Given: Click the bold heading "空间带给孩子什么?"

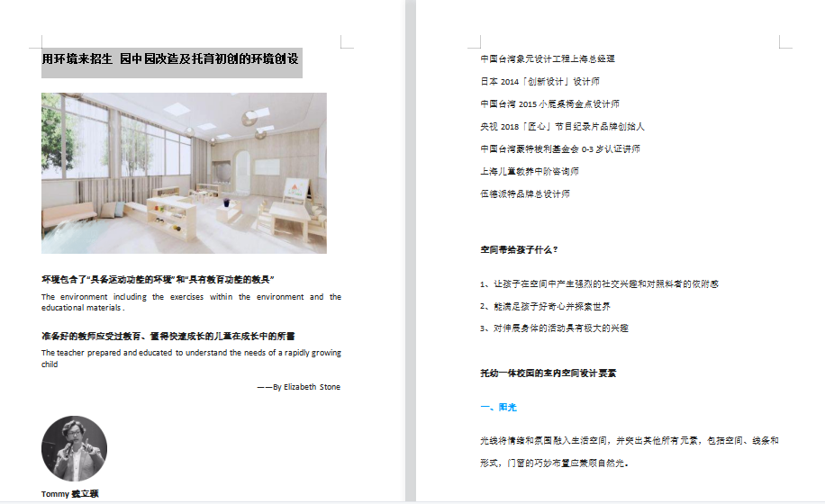Looking at the screenshot, I should [x=519, y=249].
